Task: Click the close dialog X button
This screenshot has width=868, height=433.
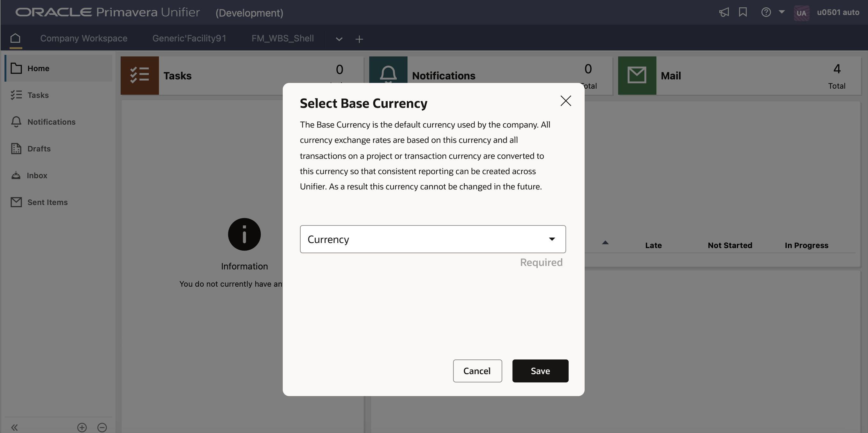Action: point(565,101)
